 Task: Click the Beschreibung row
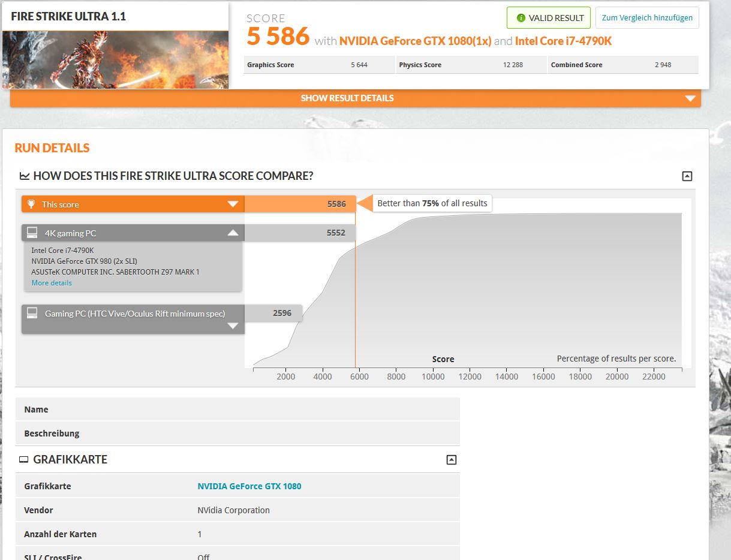coord(237,433)
